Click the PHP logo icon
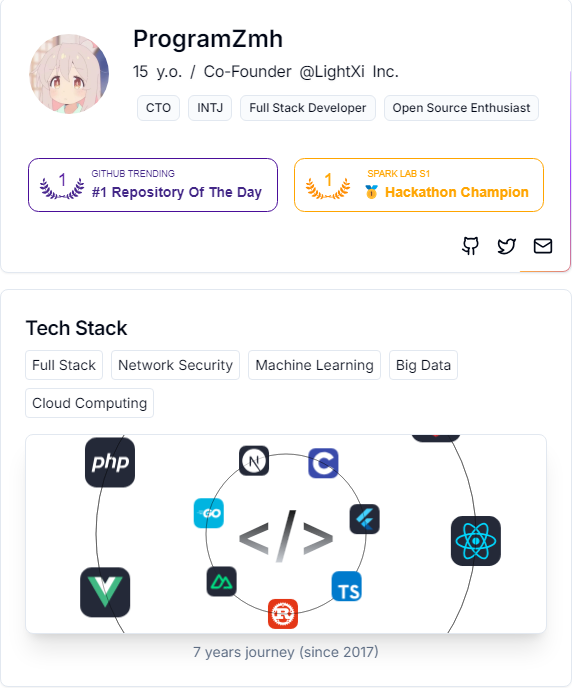The image size is (572, 688). (110, 462)
